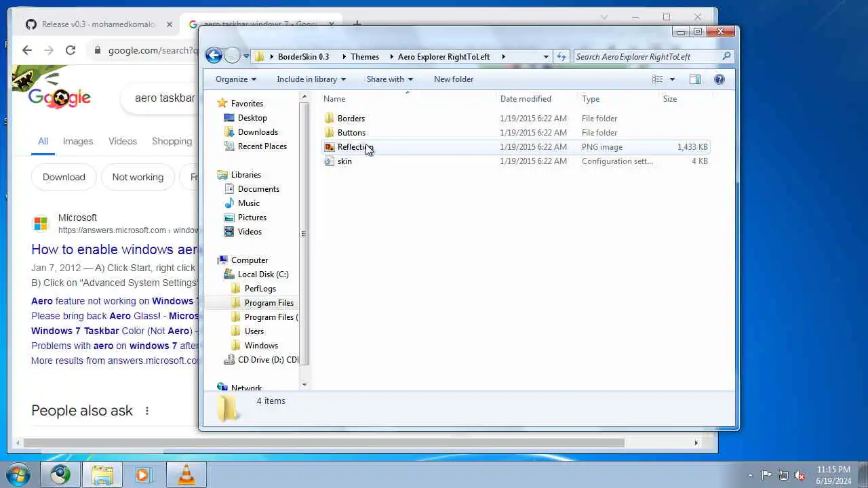Open the Organize dropdown menu
Screen dimensions: 868x488
click(236, 79)
